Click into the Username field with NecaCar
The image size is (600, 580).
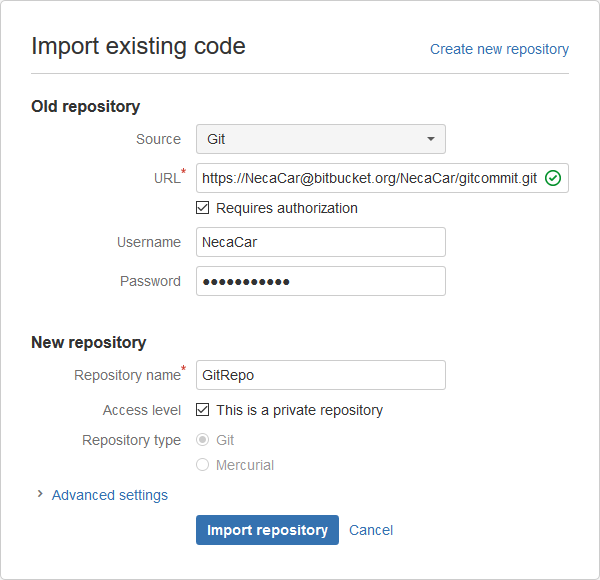coord(320,242)
